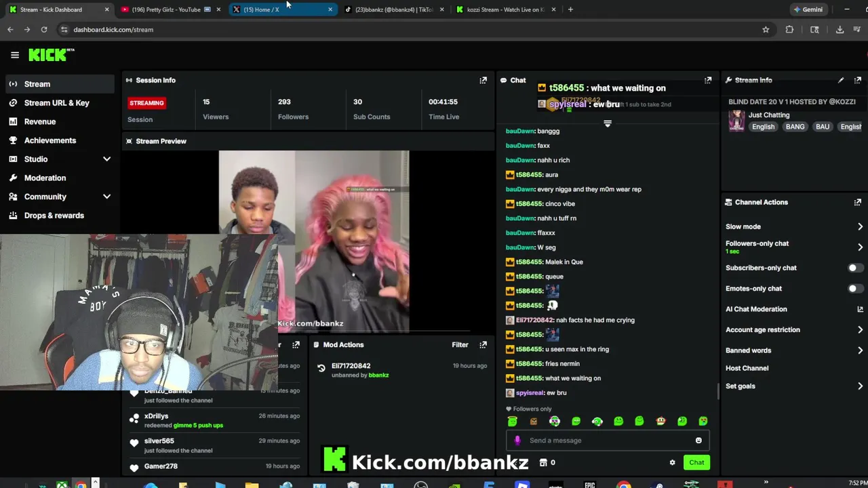Open Gemini button in browser
Image resolution: width=868 pixels, height=488 pixels.
tap(808, 9)
